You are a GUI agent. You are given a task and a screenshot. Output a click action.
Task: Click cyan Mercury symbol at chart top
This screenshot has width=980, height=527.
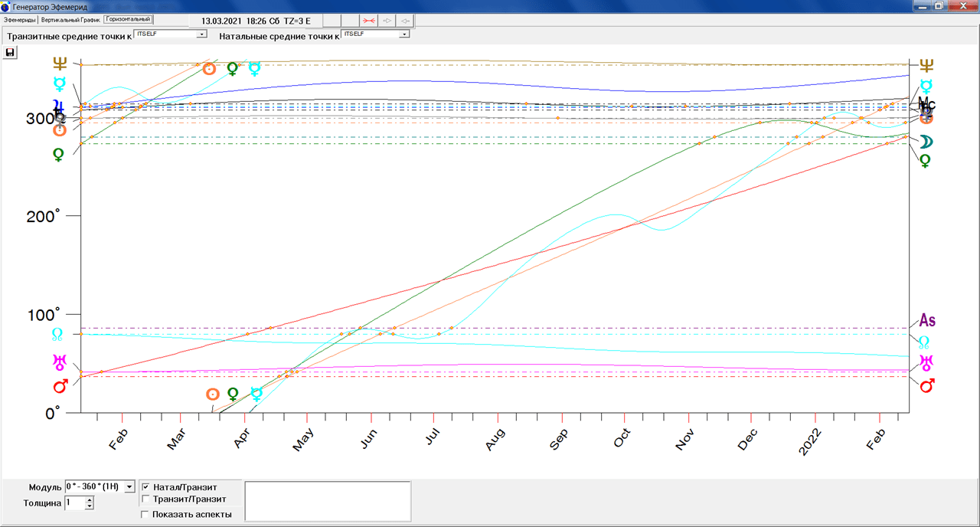point(255,69)
